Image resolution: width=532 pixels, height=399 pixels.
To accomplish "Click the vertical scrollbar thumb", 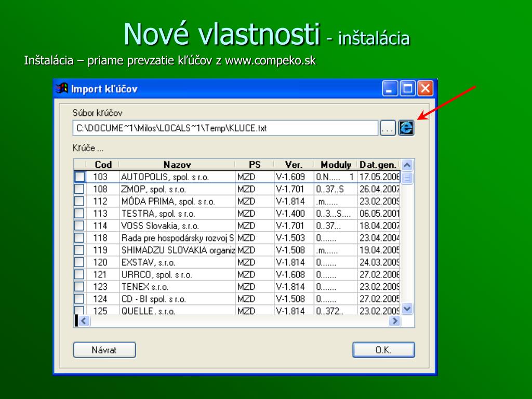I will tap(407, 178).
